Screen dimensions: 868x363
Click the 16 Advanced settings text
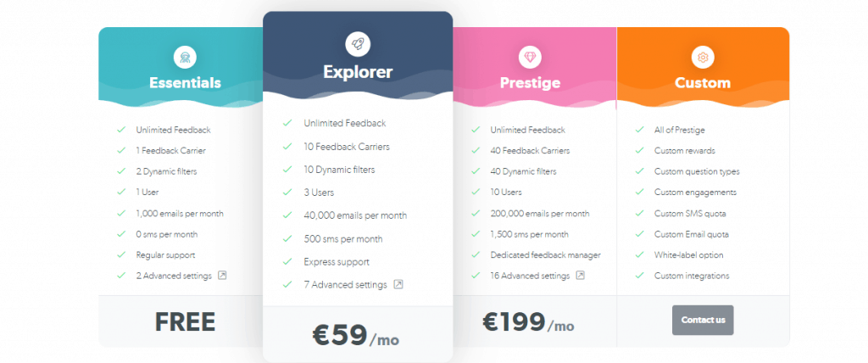tap(530, 276)
